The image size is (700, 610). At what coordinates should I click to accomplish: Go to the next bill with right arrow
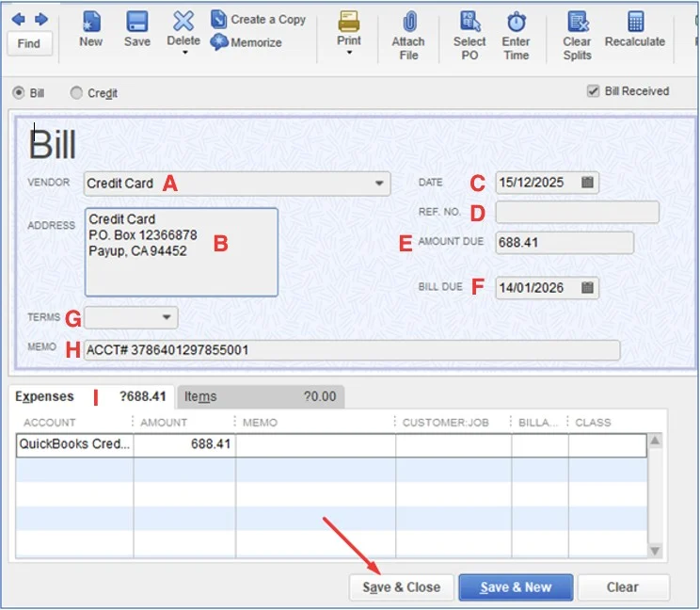tap(41, 19)
